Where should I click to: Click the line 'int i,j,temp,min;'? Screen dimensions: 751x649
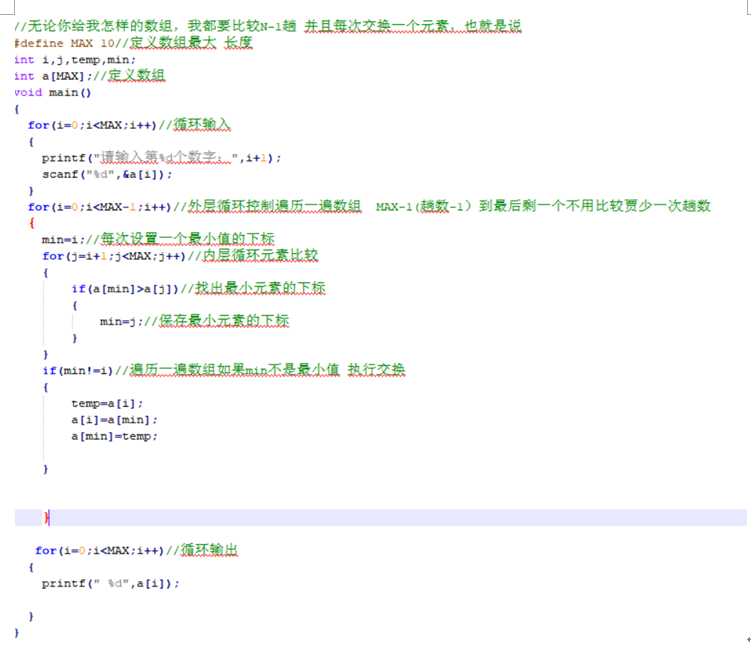(x=75, y=60)
